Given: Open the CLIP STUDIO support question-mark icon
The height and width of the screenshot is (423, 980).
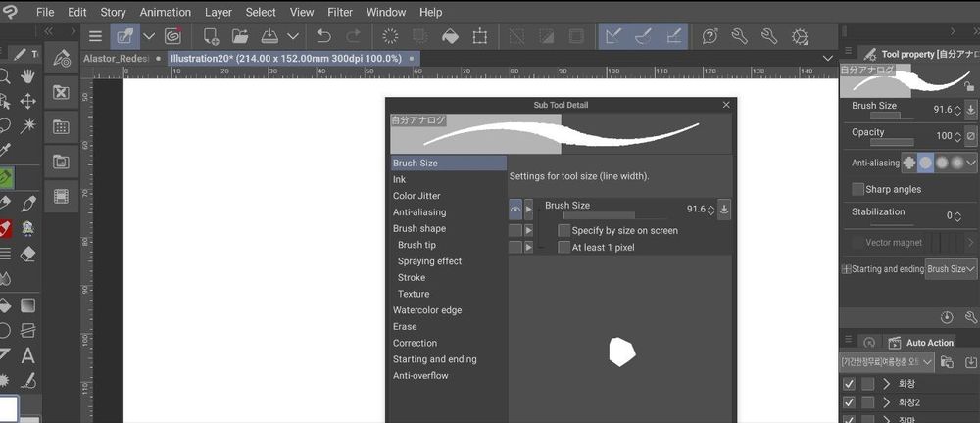Looking at the screenshot, I should [710, 36].
